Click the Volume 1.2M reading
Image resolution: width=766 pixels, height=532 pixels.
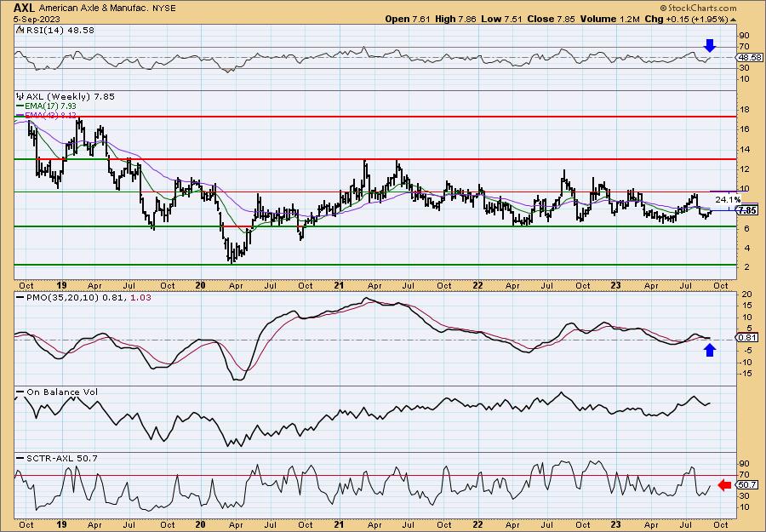click(x=609, y=19)
